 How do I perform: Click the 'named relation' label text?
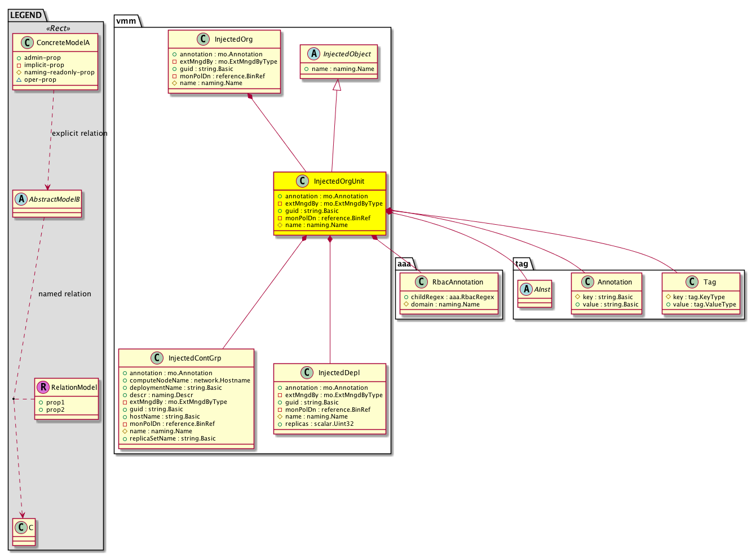pyautogui.click(x=65, y=294)
